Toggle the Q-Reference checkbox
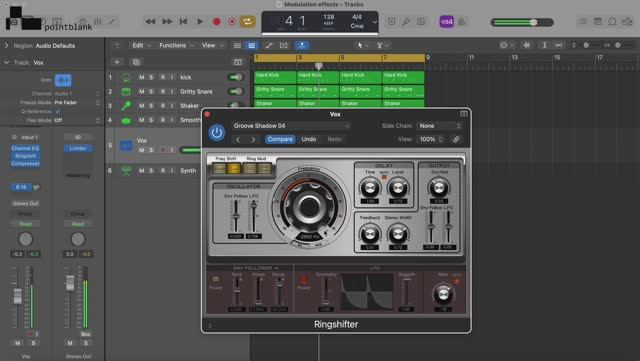This screenshot has width=640, height=361. tap(58, 111)
